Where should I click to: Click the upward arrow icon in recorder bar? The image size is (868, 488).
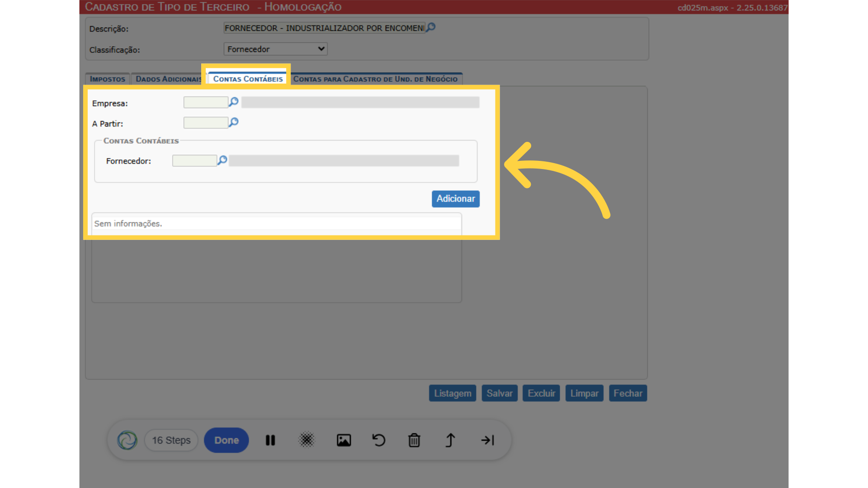[450, 440]
